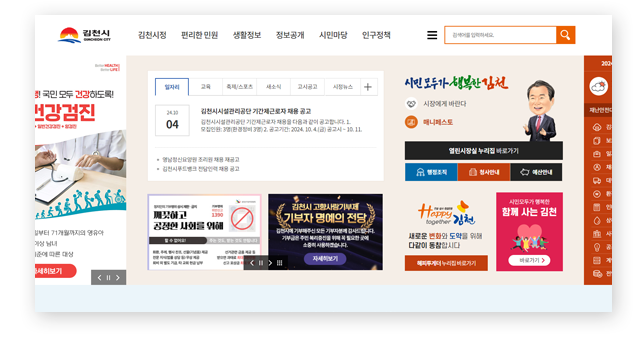Screen dimensions: 640x362
Task: Select the 축제/스포츠 tab
Action: pos(240,87)
